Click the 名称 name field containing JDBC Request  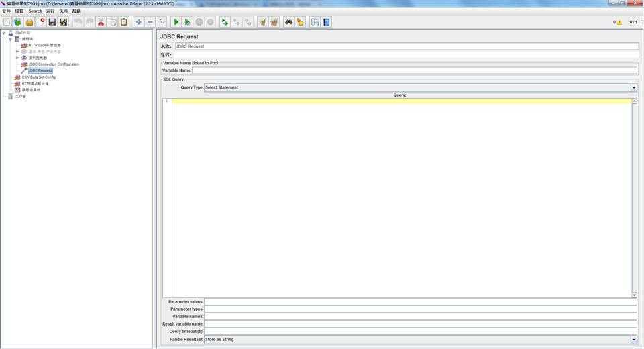pos(407,46)
